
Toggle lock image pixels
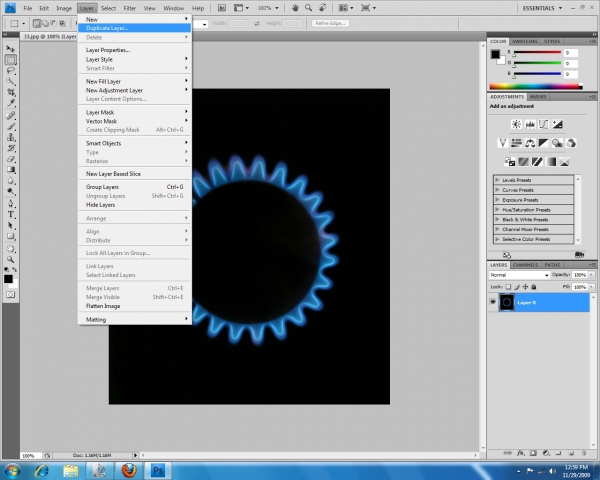(x=517, y=287)
